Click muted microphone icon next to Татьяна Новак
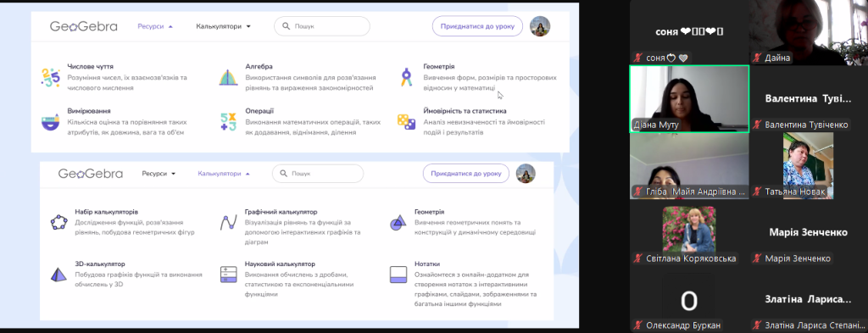Screen dimensions: 868x333 click(757, 192)
